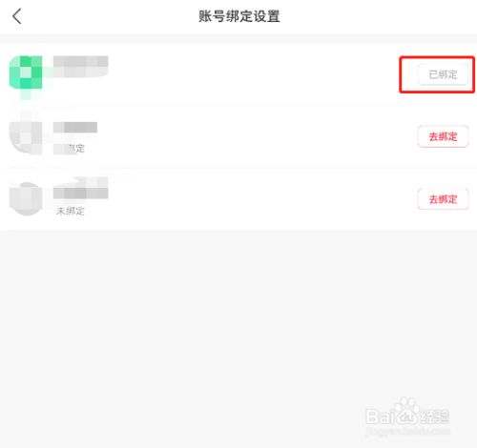Viewport: 477px width, 448px height.
Task: Tap empty middle area of first account row
Action: click(251, 74)
